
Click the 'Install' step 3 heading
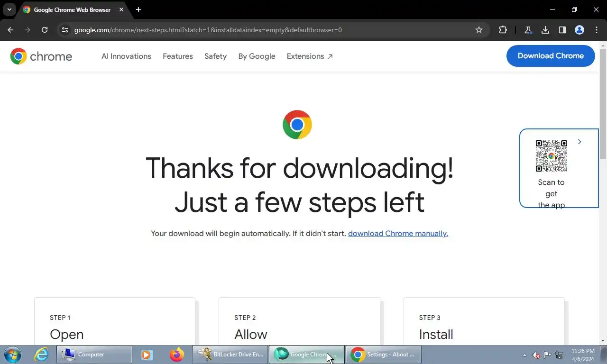tap(436, 334)
